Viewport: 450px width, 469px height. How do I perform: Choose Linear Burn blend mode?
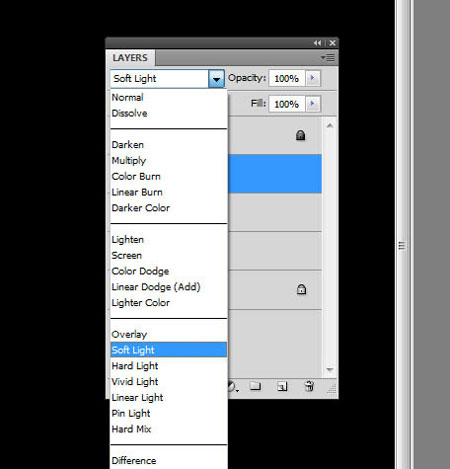tap(169, 192)
